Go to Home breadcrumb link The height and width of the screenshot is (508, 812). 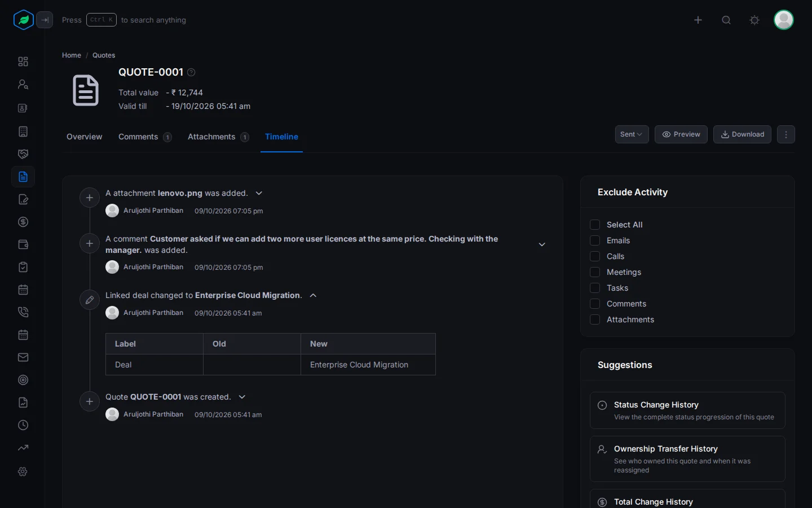pyautogui.click(x=72, y=55)
